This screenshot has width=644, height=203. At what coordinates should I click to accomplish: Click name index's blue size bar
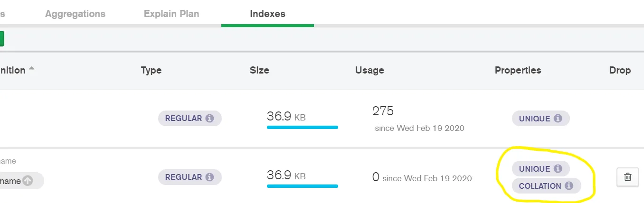click(303, 186)
